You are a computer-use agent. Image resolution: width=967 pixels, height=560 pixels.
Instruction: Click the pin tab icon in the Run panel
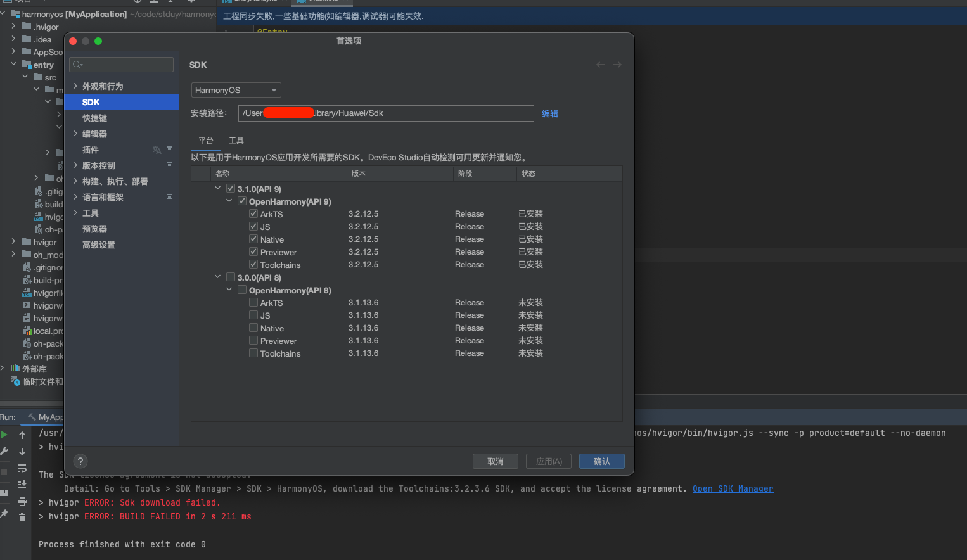tap(4, 514)
